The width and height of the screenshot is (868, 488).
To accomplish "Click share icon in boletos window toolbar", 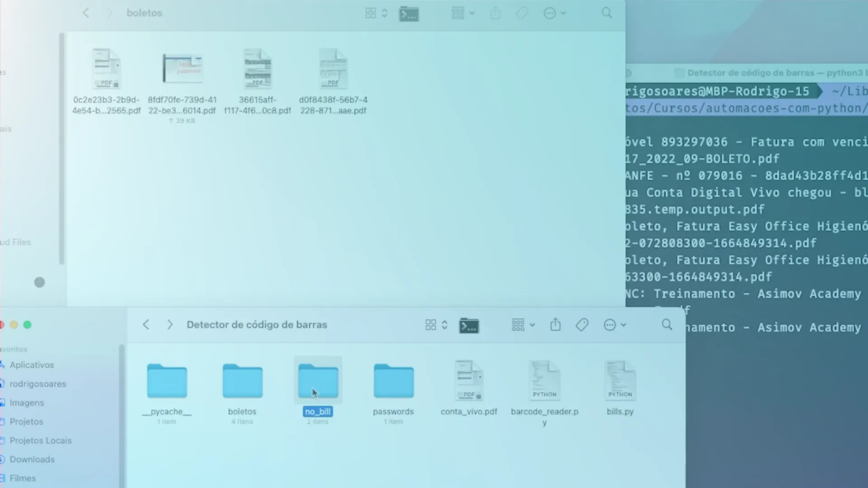I will (x=495, y=13).
